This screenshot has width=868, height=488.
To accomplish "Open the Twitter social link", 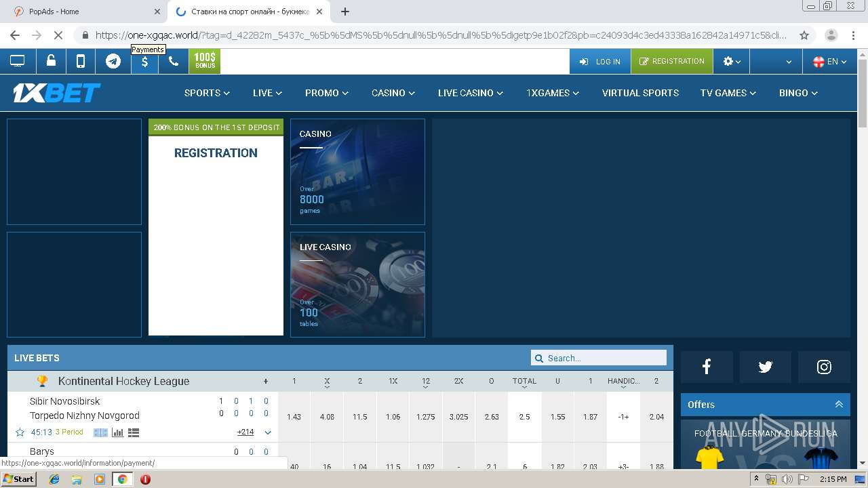I will 766,367.
